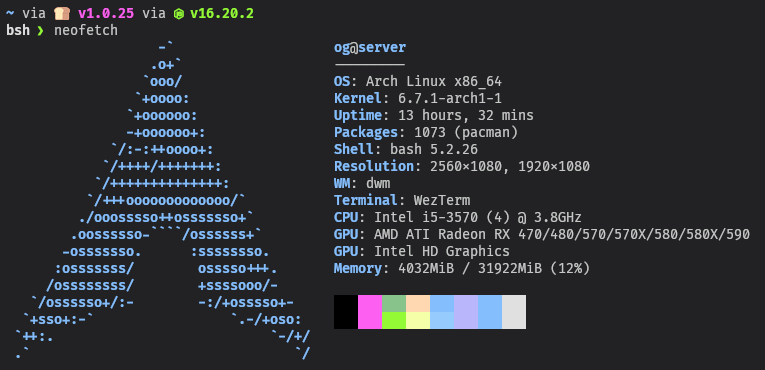This screenshot has height=370, width=765.
Task: Click the light gray color swatch
Action: 514,311
